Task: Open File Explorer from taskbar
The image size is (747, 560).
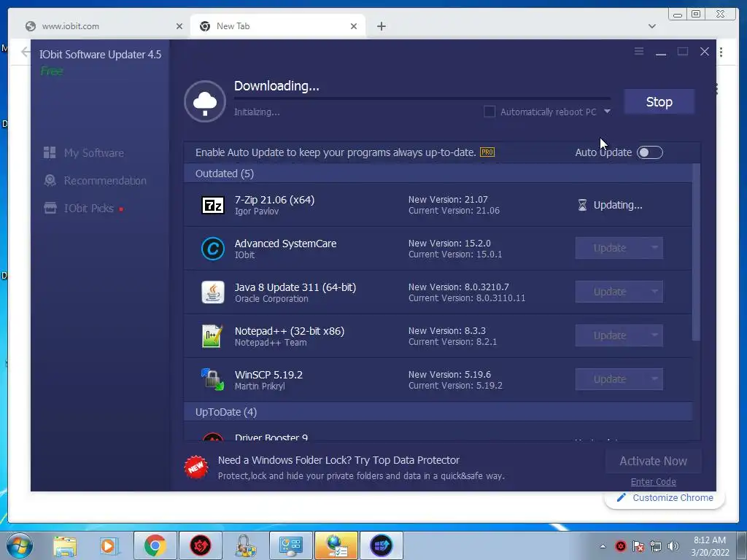Action: point(65,545)
